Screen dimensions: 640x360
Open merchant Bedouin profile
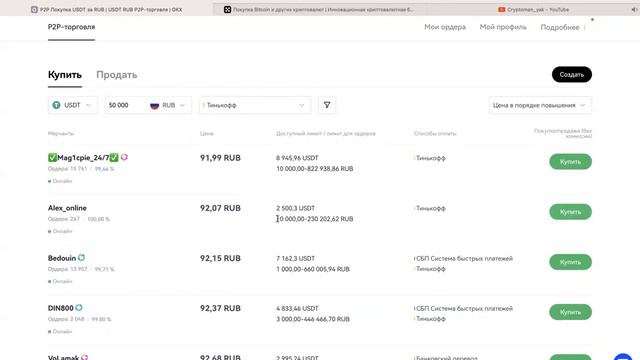click(x=62, y=258)
